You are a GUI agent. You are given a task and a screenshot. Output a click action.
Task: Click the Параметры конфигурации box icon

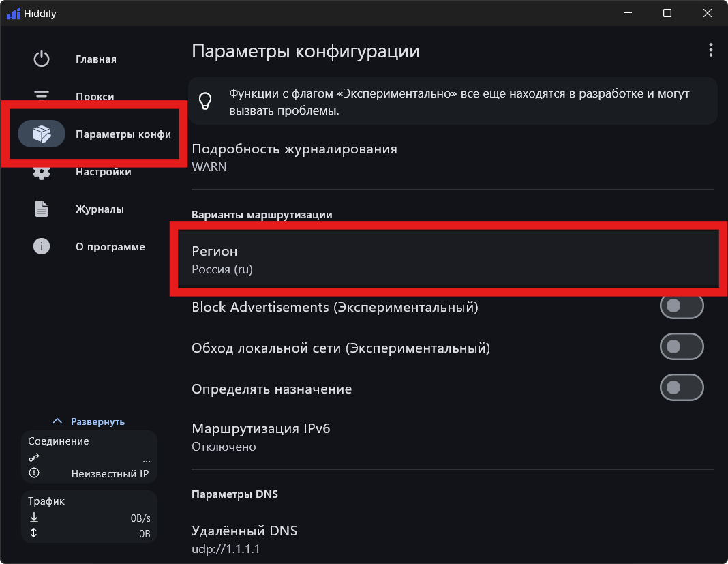pyautogui.click(x=42, y=134)
